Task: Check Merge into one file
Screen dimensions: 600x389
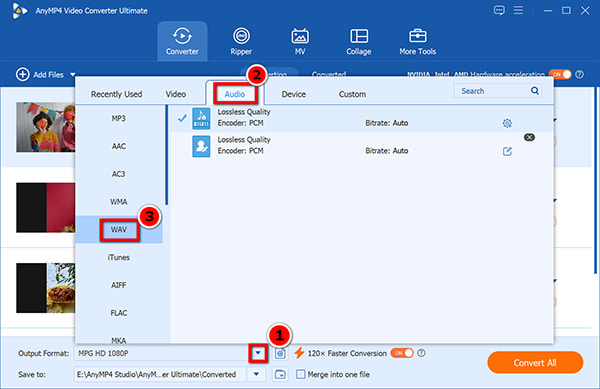Action: (x=301, y=374)
